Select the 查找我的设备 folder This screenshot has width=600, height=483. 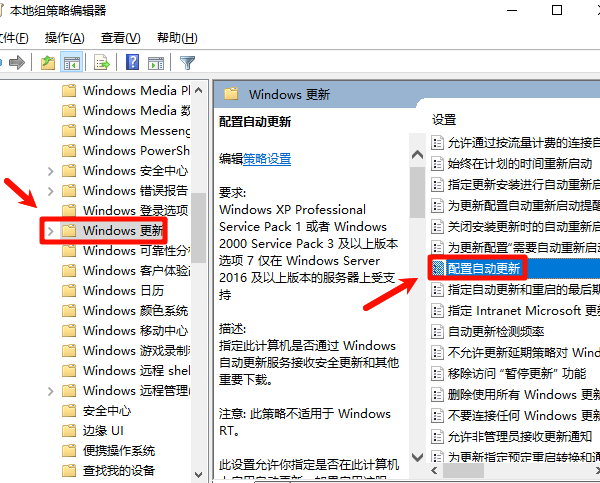click(x=108, y=470)
